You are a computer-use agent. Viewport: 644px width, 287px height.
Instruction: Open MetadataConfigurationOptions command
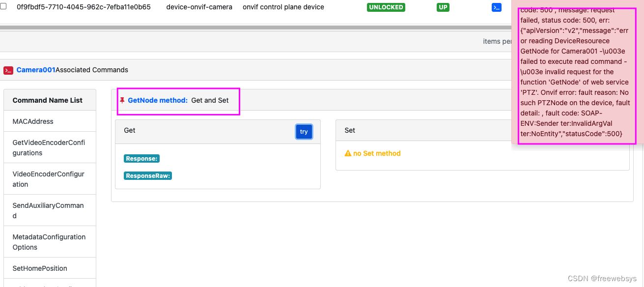(x=50, y=242)
